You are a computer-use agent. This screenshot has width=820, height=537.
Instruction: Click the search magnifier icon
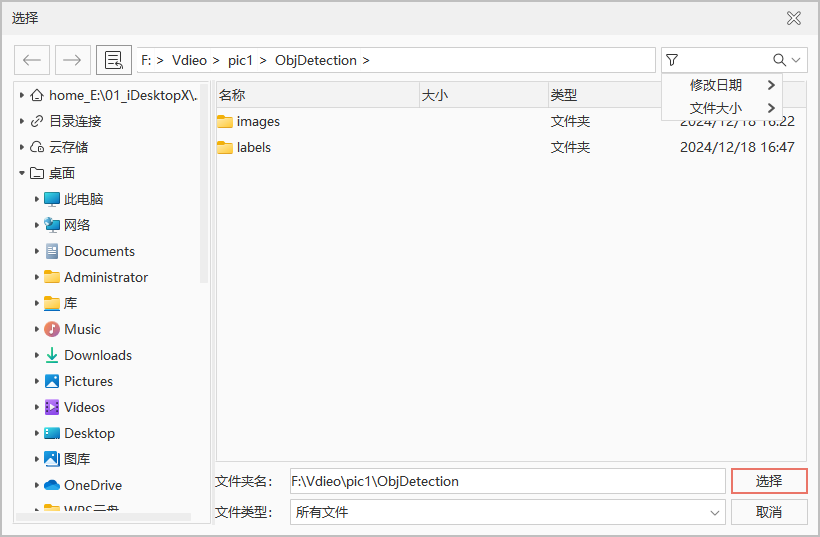pyautogui.click(x=780, y=60)
